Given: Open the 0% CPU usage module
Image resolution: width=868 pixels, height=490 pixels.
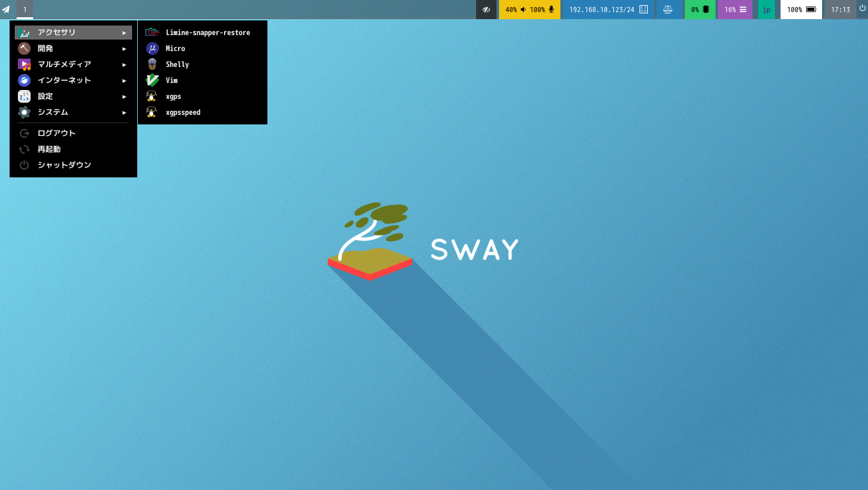Looking at the screenshot, I should [x=700, y=10].
